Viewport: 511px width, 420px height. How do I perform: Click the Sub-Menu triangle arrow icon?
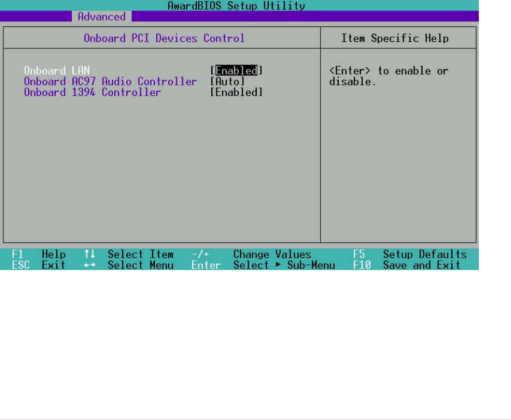click(x=278, y=264)
